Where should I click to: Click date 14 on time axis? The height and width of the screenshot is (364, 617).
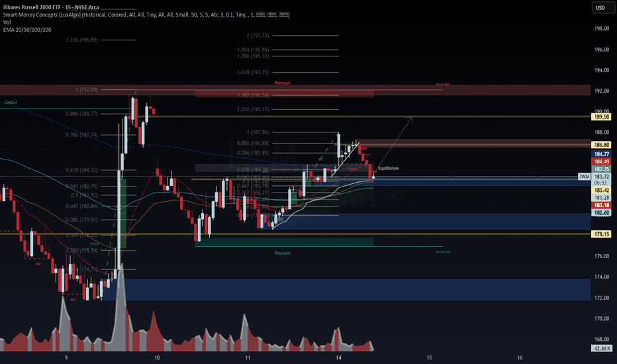(338, 357)
